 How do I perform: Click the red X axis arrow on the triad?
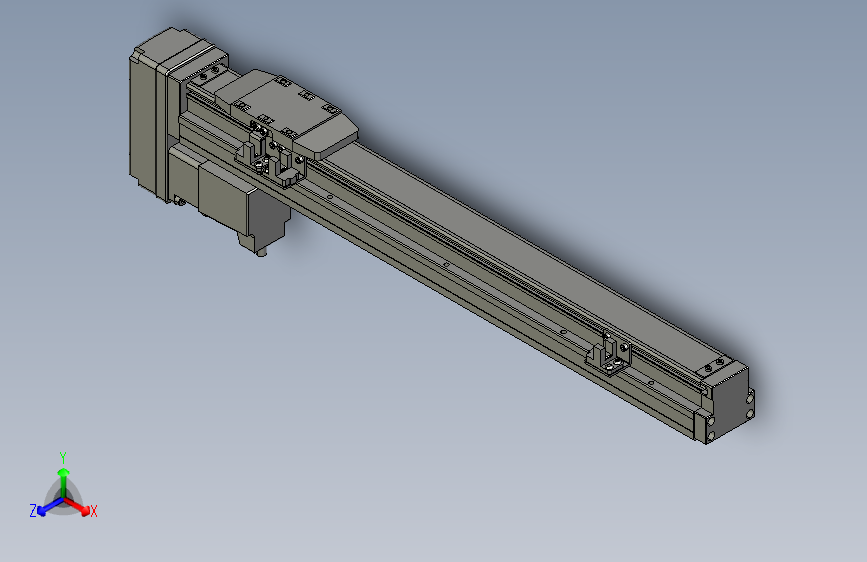tap(77, 506)
